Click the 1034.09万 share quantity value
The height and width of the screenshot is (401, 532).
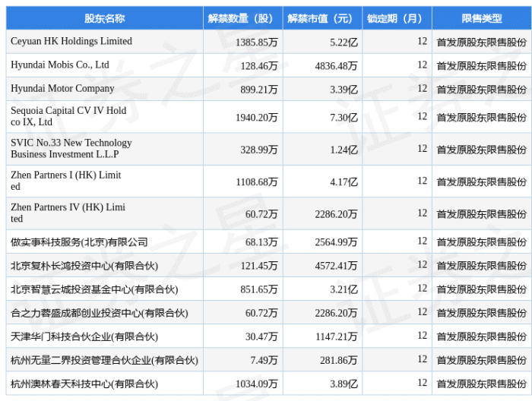(257, 384)
